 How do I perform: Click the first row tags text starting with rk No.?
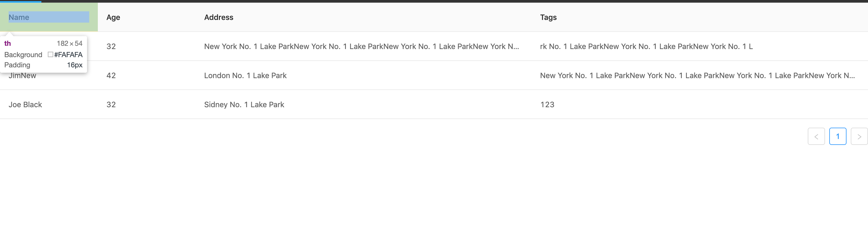tap(646, 47)
